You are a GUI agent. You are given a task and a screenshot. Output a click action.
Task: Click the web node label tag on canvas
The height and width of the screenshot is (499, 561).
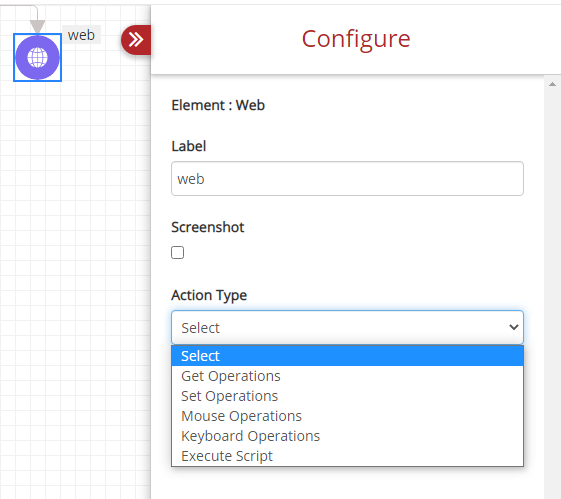point(82,35)
